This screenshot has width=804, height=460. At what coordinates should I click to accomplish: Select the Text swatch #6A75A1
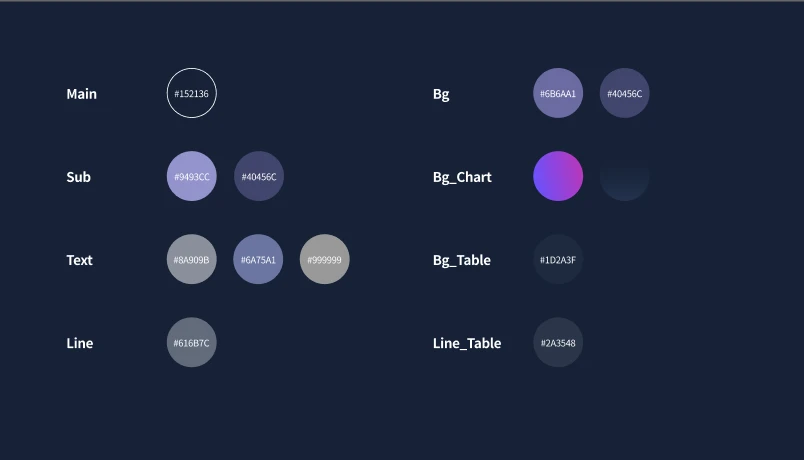point(258,259)
